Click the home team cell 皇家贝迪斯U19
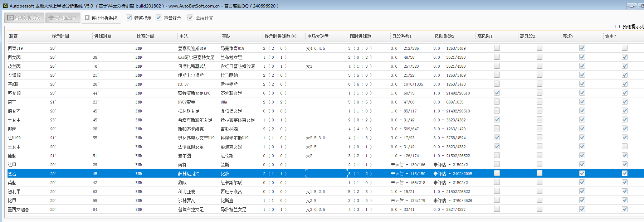The width and height of the screenshot is (644, 222). click(192, 48)
